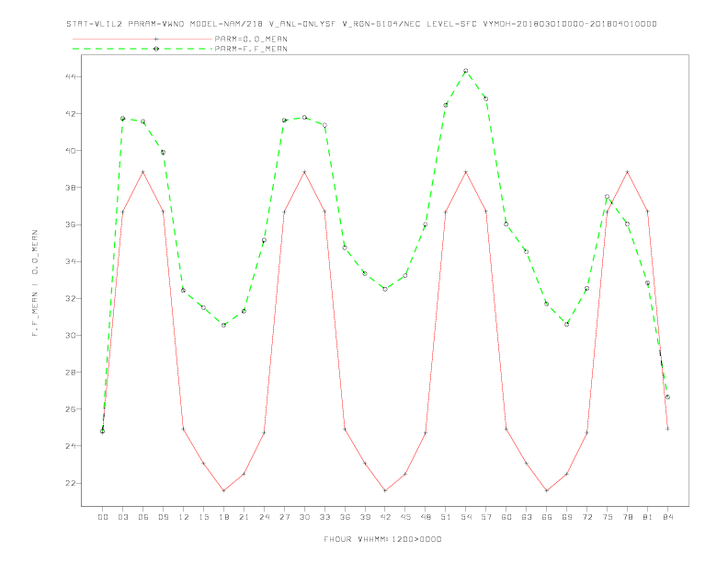Click x-axis hour label 78
Viewport: 728px width, 563px height.
[627, 517]
